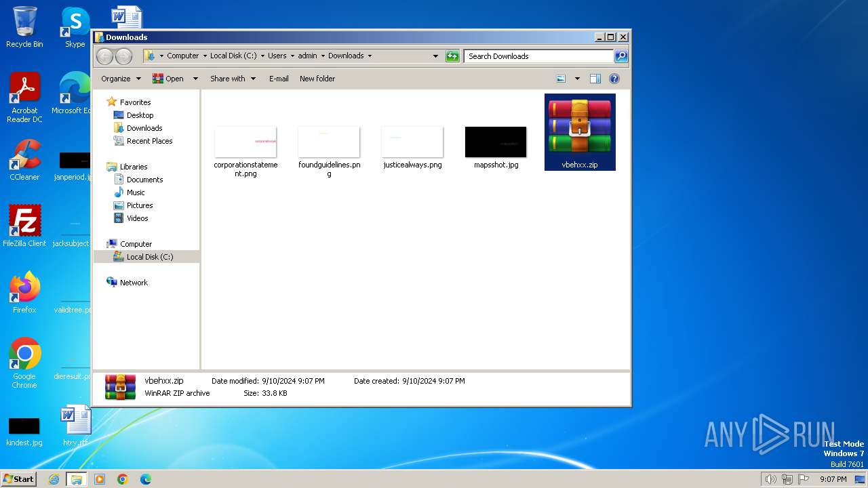This screenshot has height=488, width=868.
Task: Focus the Search Downloads field
Action: 539,56
